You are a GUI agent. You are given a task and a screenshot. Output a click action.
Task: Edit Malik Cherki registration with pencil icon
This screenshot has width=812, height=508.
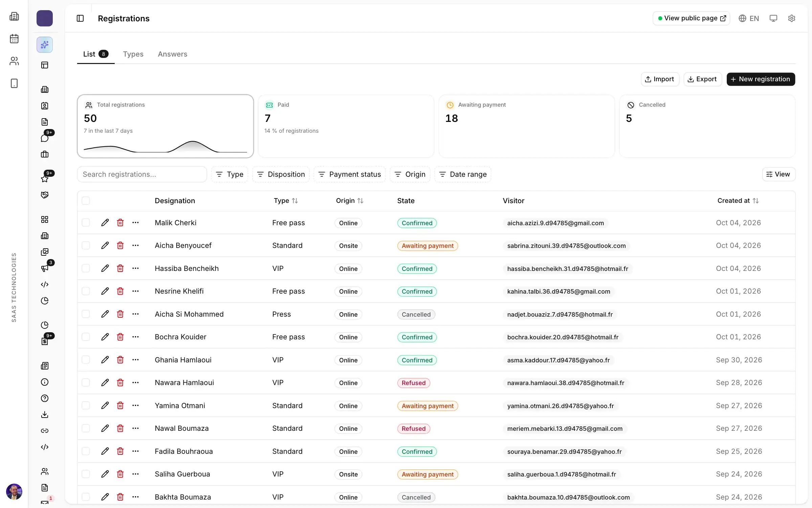pos(105,223)
